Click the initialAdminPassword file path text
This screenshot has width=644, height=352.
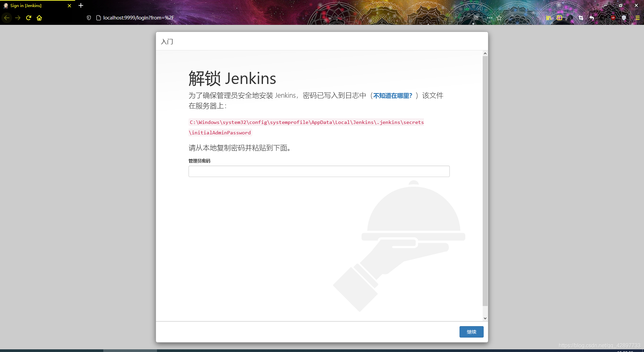tap(306, 127)
